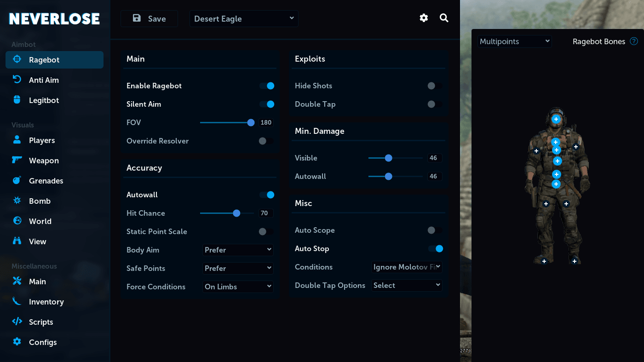Turn on the Auto Scope switch

(435, 230)
